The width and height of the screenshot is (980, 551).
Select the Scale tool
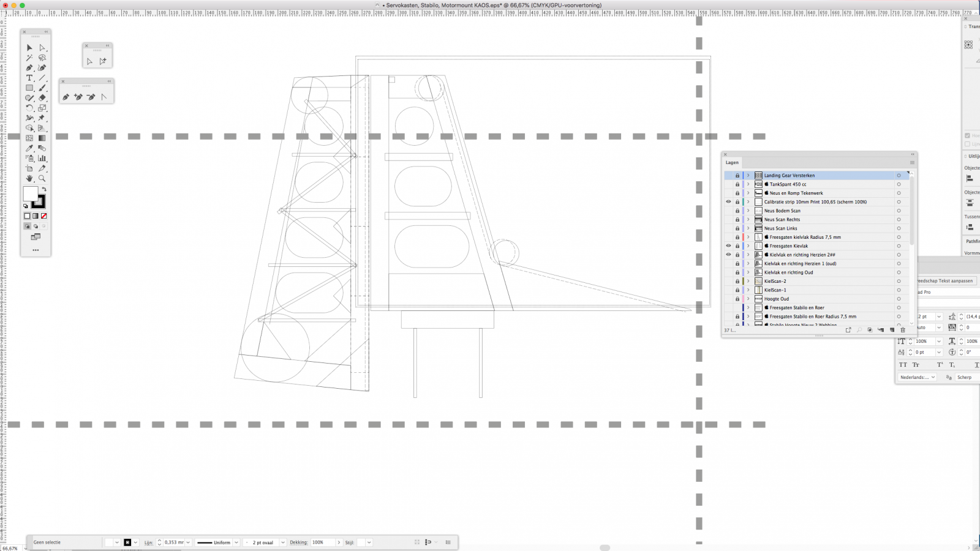click(42, 108)
